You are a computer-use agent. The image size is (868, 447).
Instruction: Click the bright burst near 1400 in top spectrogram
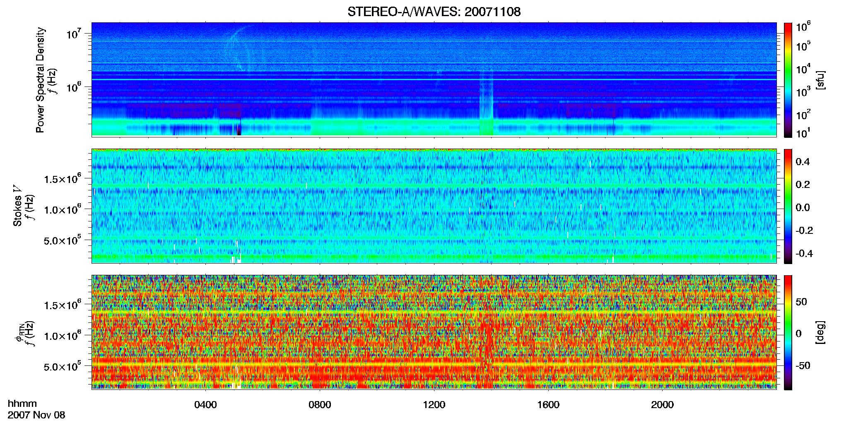tap(487, 103)
